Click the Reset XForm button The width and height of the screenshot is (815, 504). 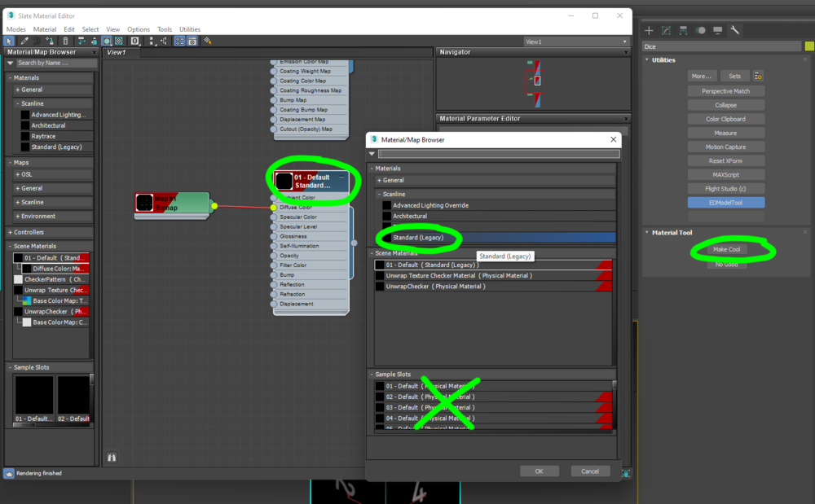pos(725,161)
